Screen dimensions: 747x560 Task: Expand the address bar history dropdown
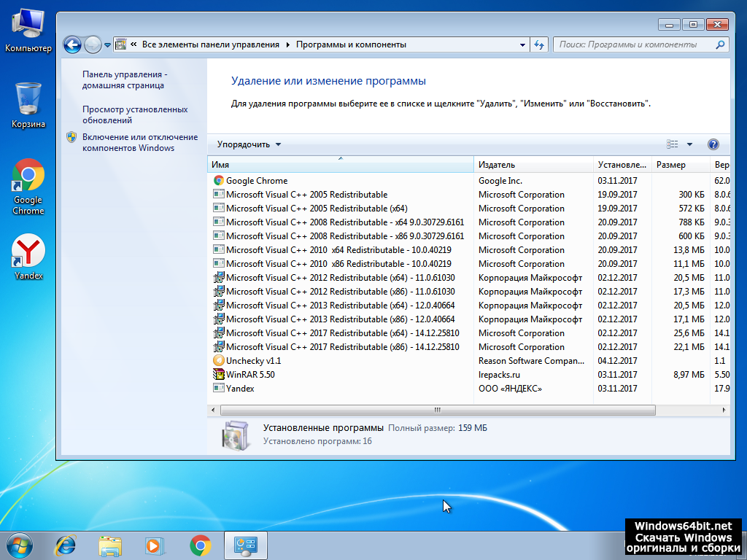(x=522, y=44)
